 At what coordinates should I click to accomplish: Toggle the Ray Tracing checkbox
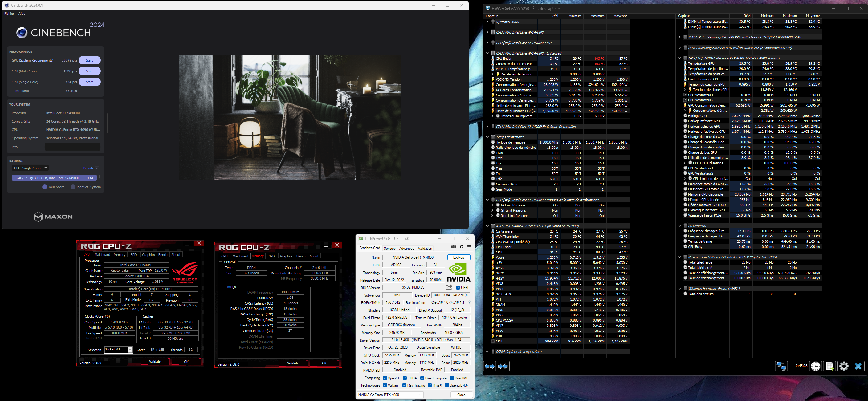tap(404, 385)
